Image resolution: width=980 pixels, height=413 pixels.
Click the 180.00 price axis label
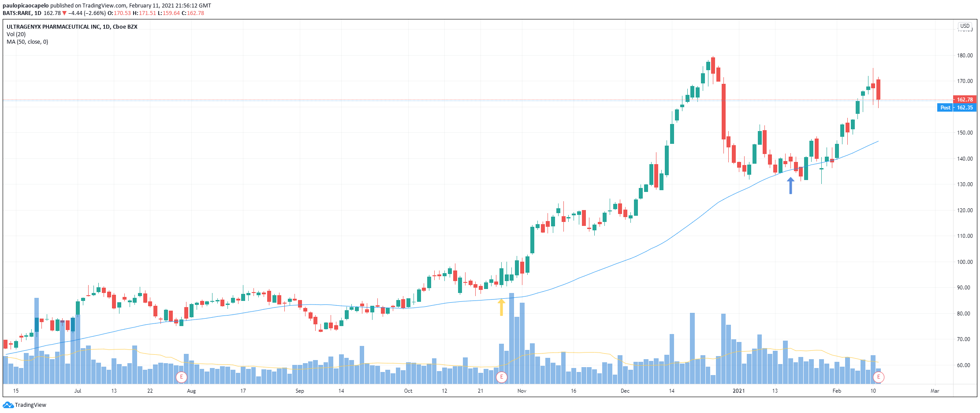click(965, 56)
